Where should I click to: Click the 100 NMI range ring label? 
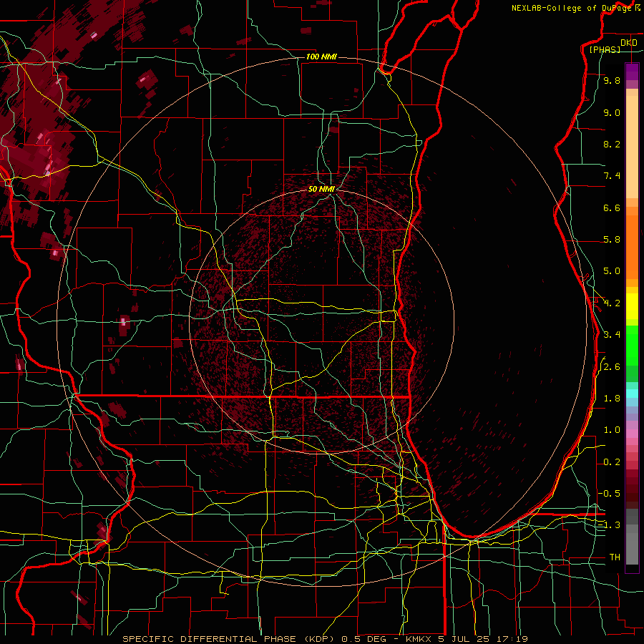(x=321, y=57)
